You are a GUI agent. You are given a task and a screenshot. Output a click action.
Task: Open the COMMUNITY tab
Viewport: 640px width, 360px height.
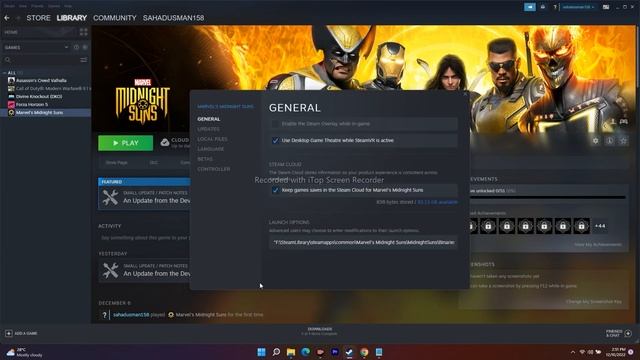pos(115,18)
